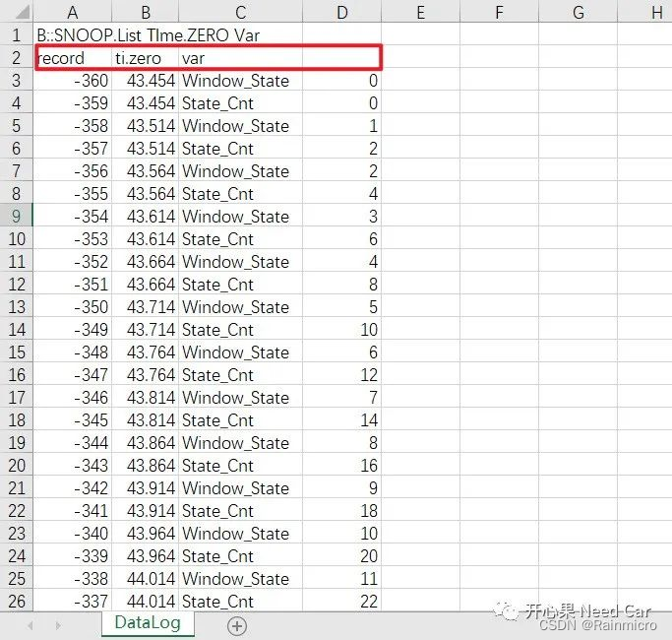Click 43.914 in the -341 row

(x=146, y=510)
